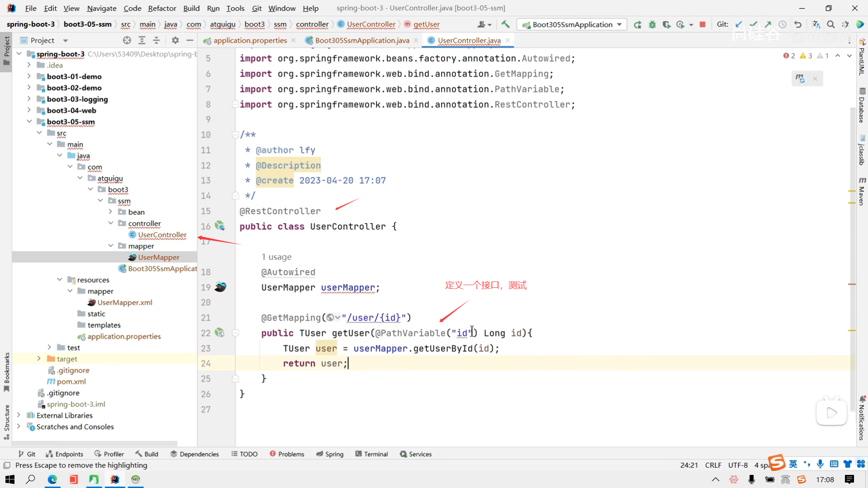The image size is (868, 488).
Task: Click the Rerun application icon
Action: (x=637, y=24)
